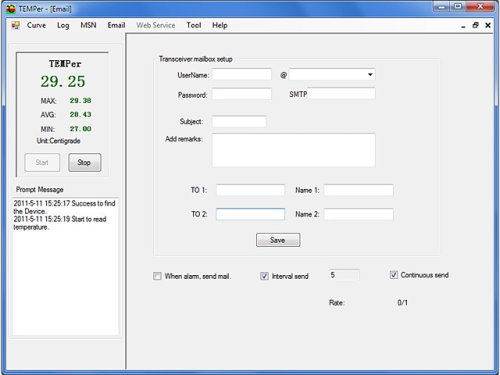500x375 pixels.
Task: Open the MSN menu
Action: click(88, 25)
